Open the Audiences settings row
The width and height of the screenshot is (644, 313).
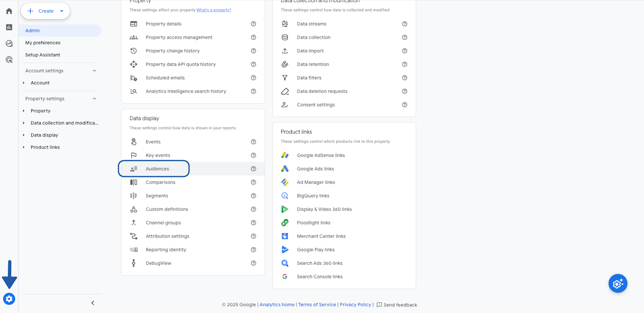coord(157,169)
